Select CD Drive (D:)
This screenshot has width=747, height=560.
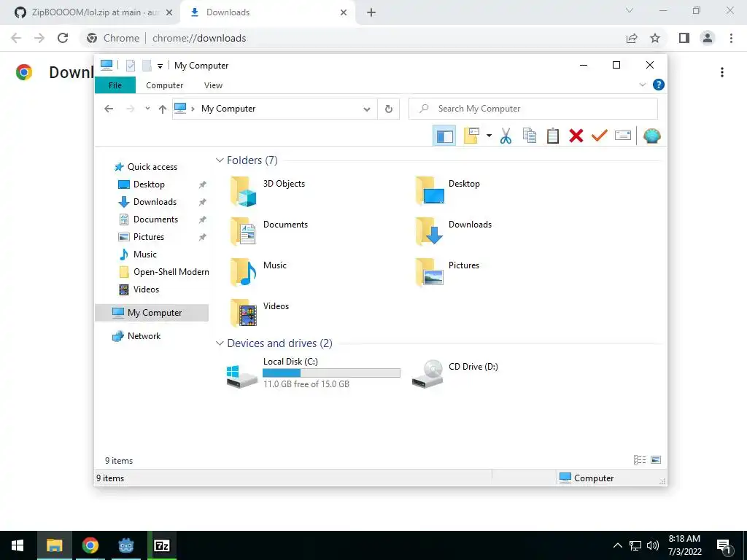(457, 373)
